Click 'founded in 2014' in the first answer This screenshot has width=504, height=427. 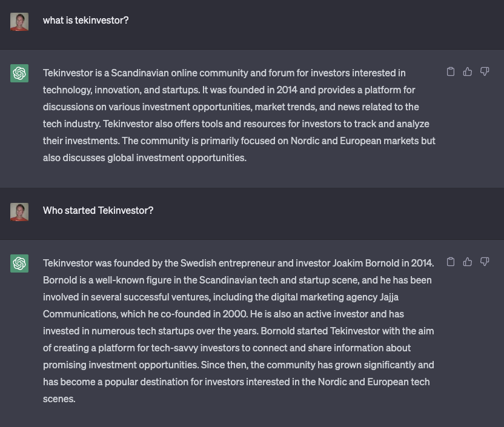click(x=263, y=90)
